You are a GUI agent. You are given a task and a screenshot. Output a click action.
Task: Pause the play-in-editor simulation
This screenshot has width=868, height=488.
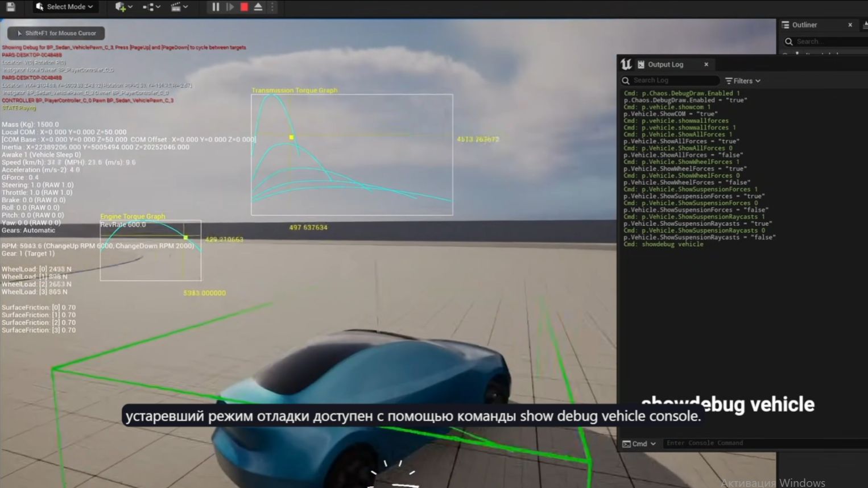(x=216, y=7)
